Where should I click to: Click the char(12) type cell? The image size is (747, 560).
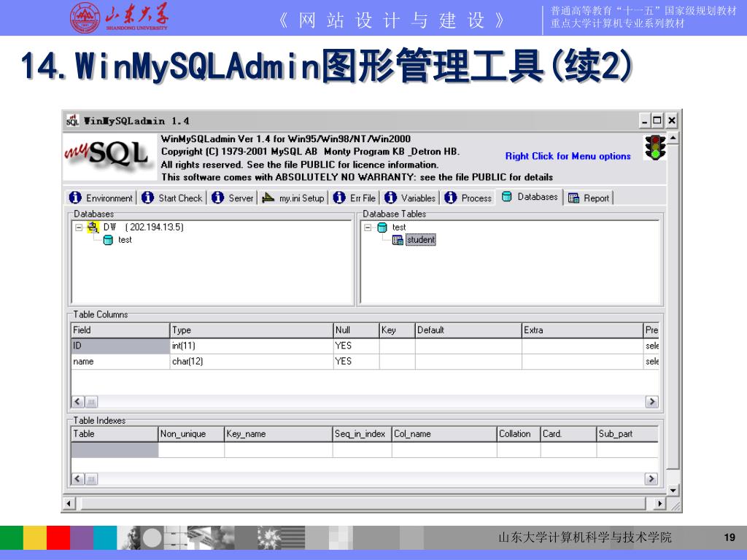252,362
